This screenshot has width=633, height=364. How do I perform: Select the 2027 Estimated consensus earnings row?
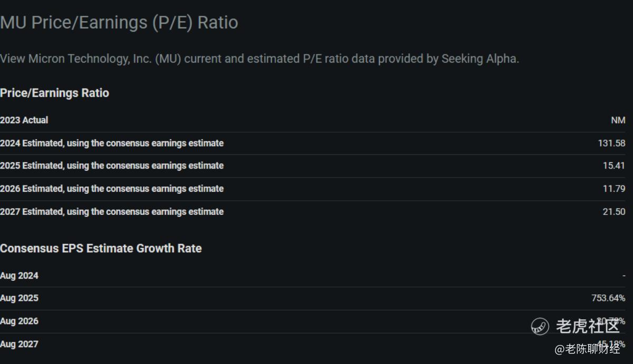click(x=112, y=212)
